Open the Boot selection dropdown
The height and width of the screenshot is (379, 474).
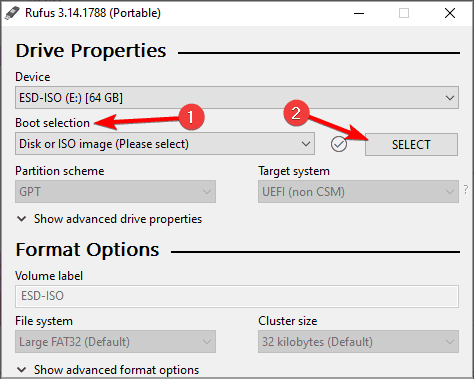pos(165,144)
